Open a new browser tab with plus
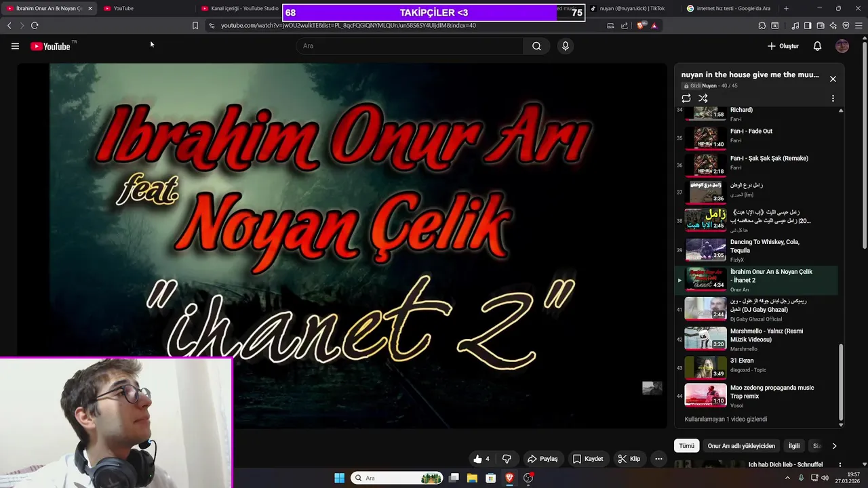The image size is (868, 488). 786,8
